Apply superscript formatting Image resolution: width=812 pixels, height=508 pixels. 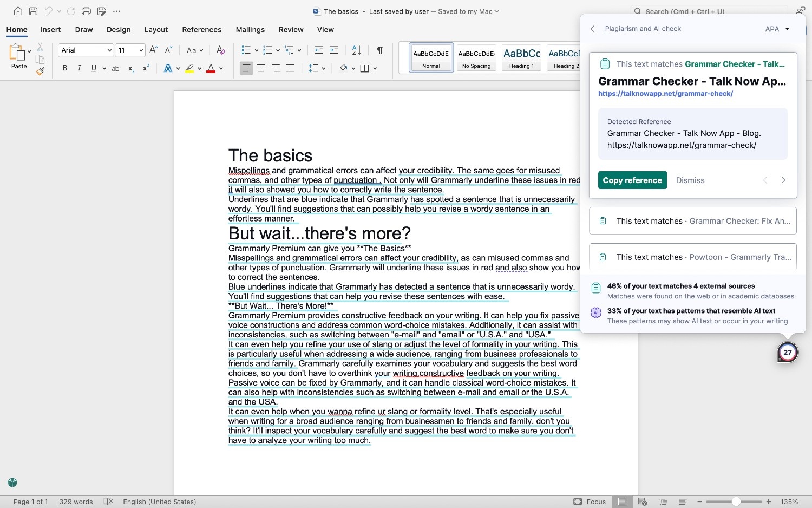point(145,68)
